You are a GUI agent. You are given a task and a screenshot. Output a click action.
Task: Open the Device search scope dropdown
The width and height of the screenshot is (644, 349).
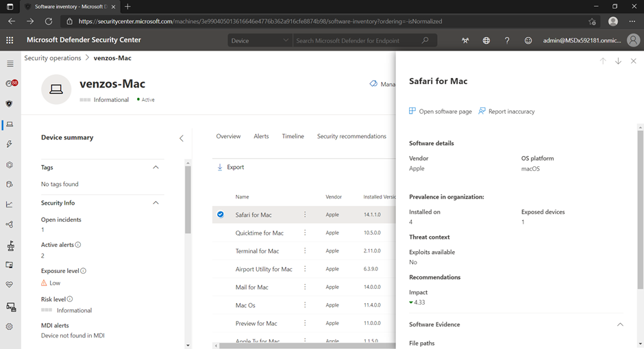click(x=260, y=40)
